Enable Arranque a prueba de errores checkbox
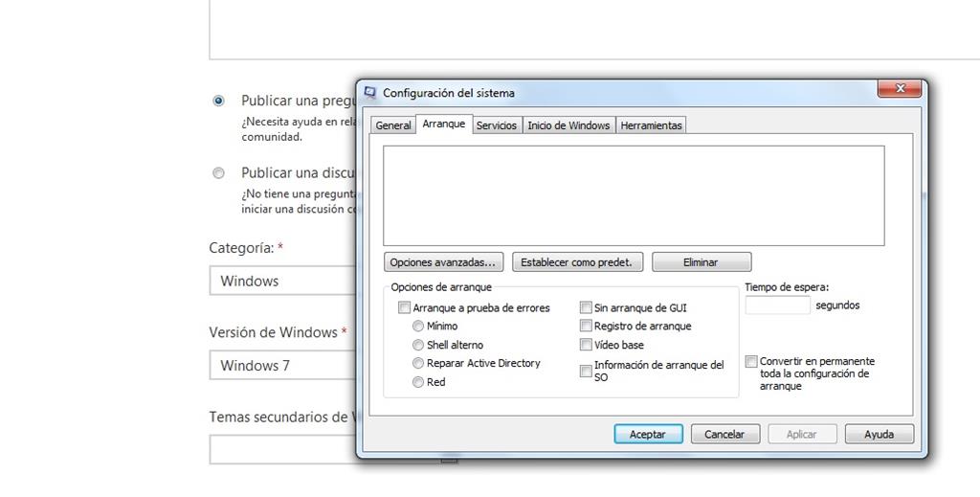This screenshot has height=497, width=980. (x=405, y=307)
